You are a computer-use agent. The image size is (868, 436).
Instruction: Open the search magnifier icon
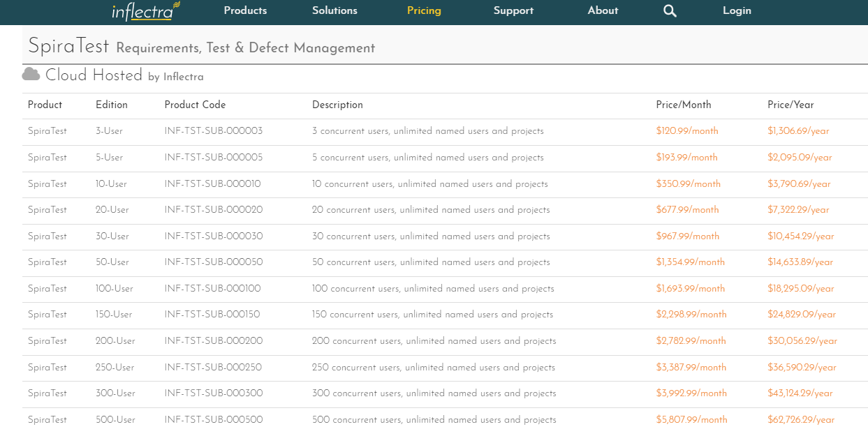pos(670,11)
